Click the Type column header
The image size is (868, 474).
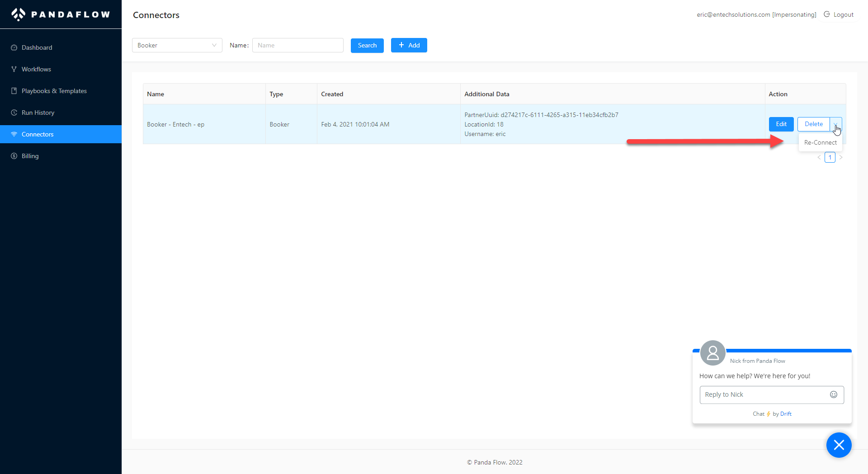[291, 94]
